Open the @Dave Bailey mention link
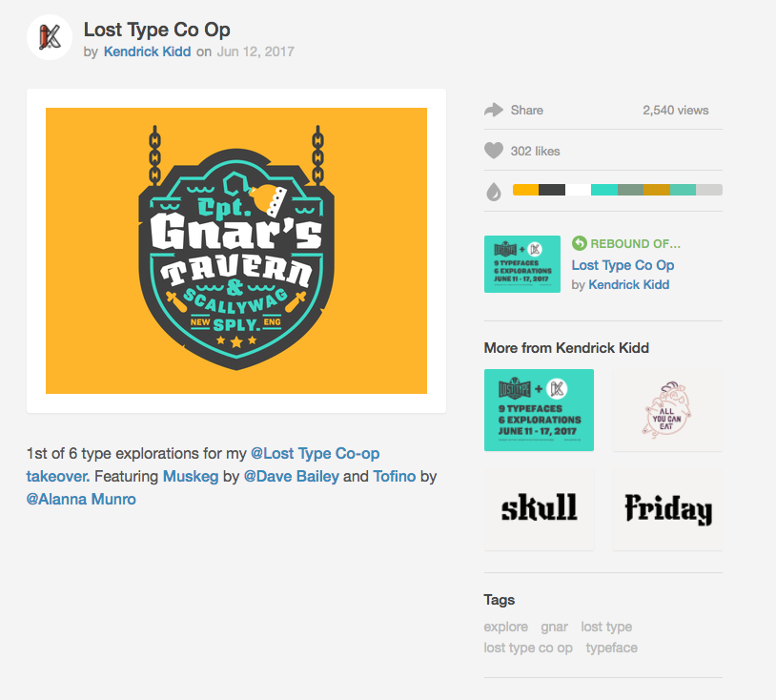This screenshot has width=776, height=700. pyautogui.click(x=292, y=476)
